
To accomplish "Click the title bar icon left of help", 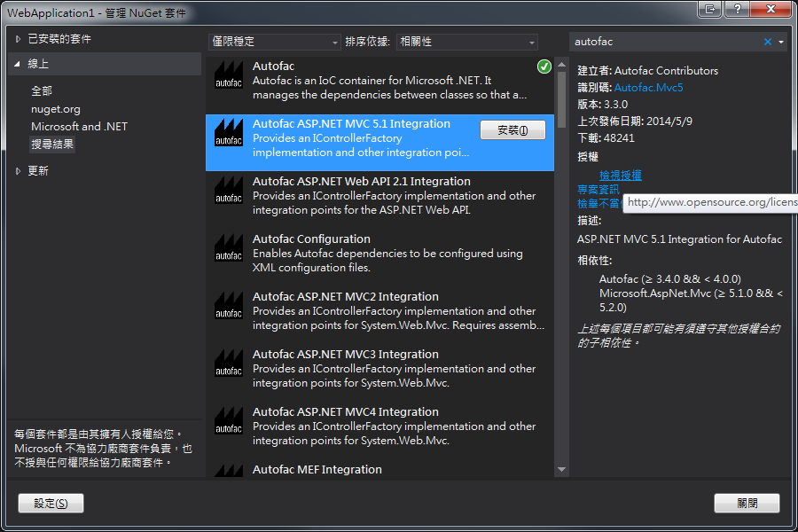I will [x=709, y=9].
